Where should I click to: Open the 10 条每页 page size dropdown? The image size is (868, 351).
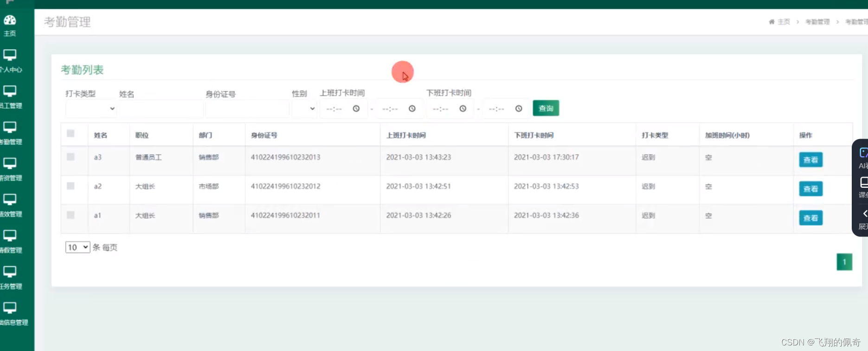[77, 247]
